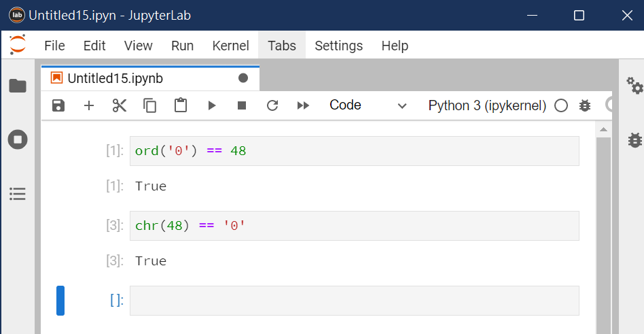
Task: Click into the empty code cell
Action: click(x=355, y=301)
